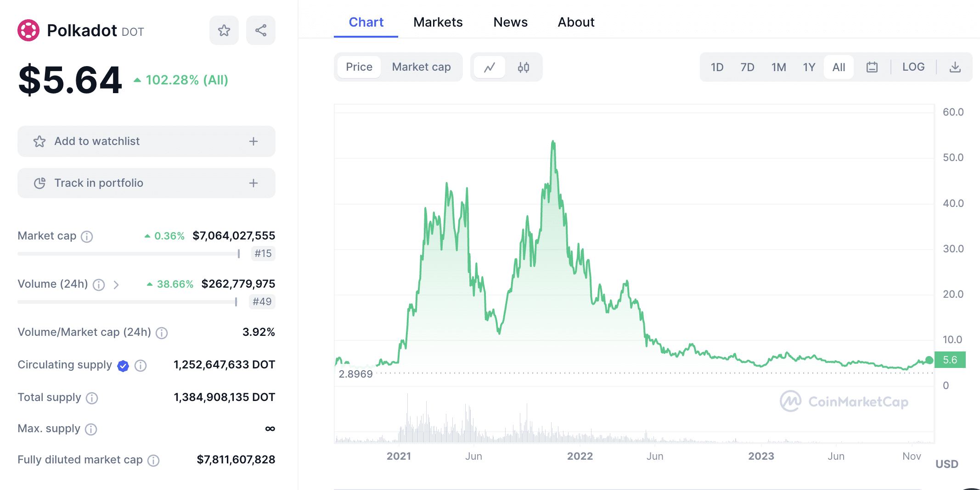
Task: Toggle chart to Market cap view
Action: 421,67
